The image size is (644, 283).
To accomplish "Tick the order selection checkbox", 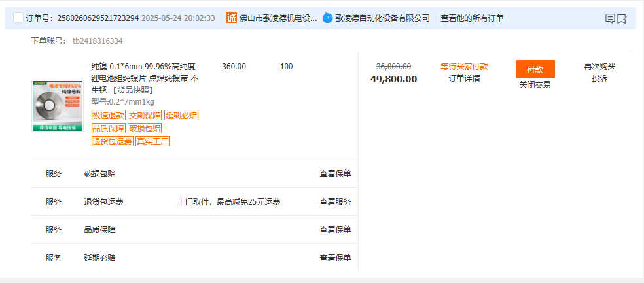I will click(x=18, y=18).
